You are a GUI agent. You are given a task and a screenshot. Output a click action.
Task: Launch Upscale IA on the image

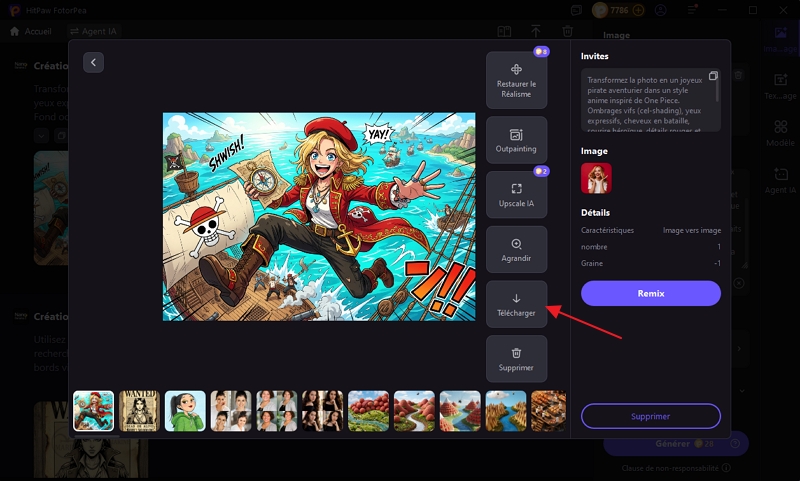tap(516, 194)
